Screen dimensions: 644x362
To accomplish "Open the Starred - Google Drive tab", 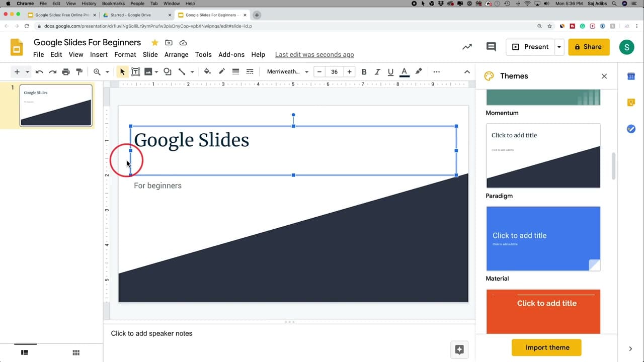I will (x=136, y=15).
